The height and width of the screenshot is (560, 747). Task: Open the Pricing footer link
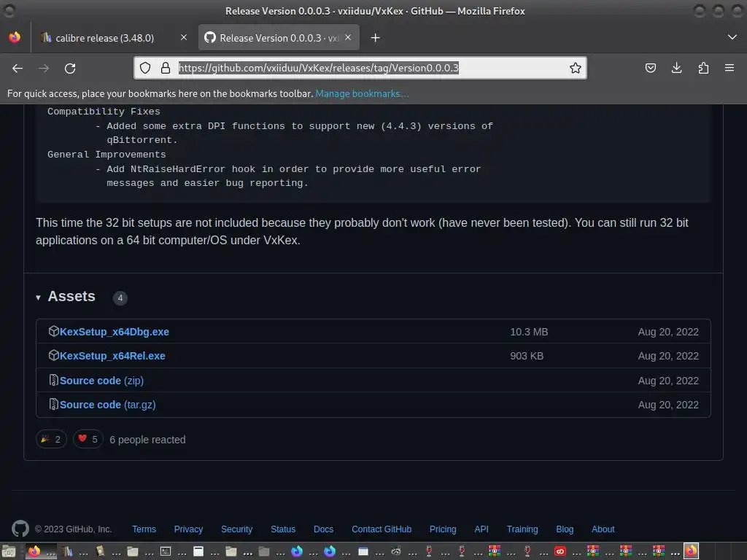[x=443, y=529]
